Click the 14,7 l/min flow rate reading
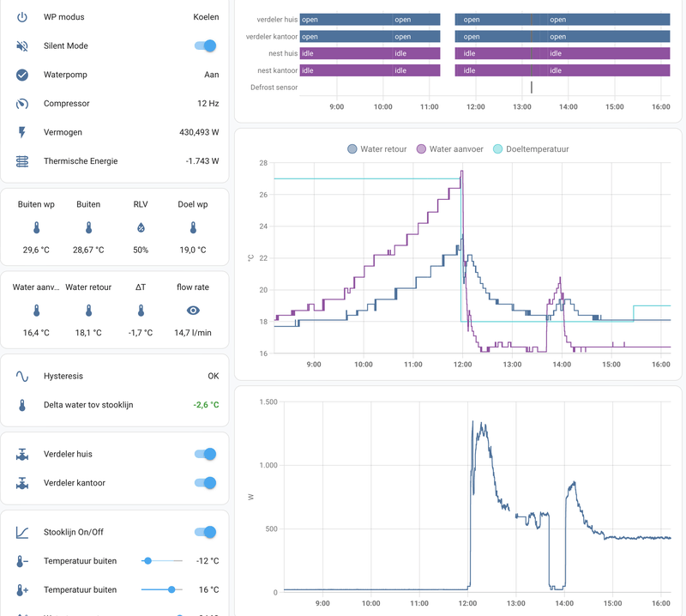 [193, 333]
